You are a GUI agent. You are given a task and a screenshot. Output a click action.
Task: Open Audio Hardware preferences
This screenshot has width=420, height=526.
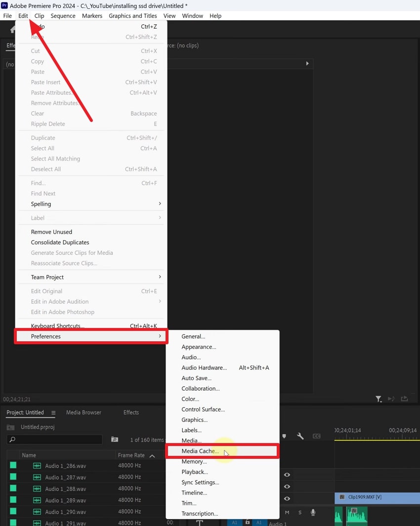coord(222,367)
